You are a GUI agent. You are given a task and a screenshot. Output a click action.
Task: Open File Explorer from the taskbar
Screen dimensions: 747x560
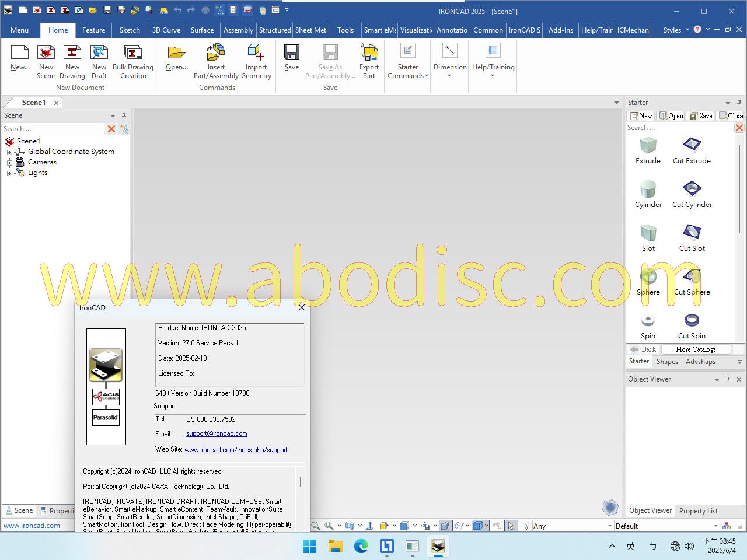click(336, 546)
